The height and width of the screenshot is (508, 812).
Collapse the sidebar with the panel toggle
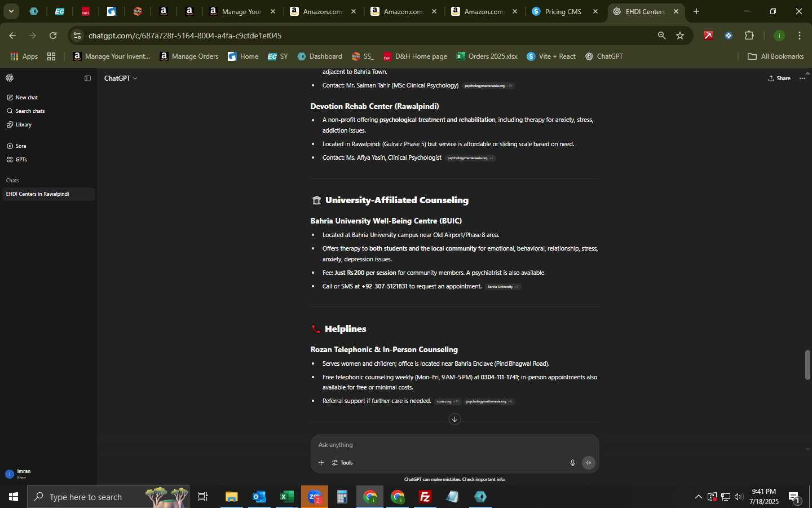coord(87,78)
